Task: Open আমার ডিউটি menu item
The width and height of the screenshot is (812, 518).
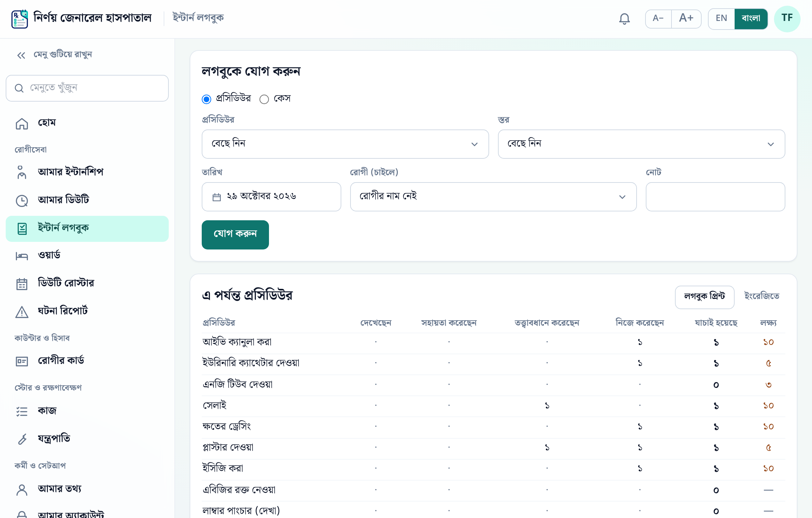Action: tap(87, 201)
